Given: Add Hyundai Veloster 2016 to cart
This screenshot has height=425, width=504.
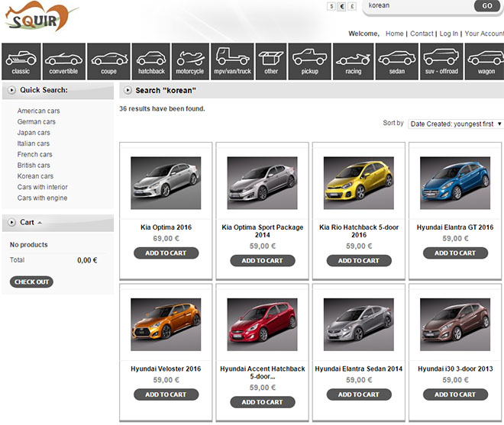Looking at the screenshot, I should point(166,394).
